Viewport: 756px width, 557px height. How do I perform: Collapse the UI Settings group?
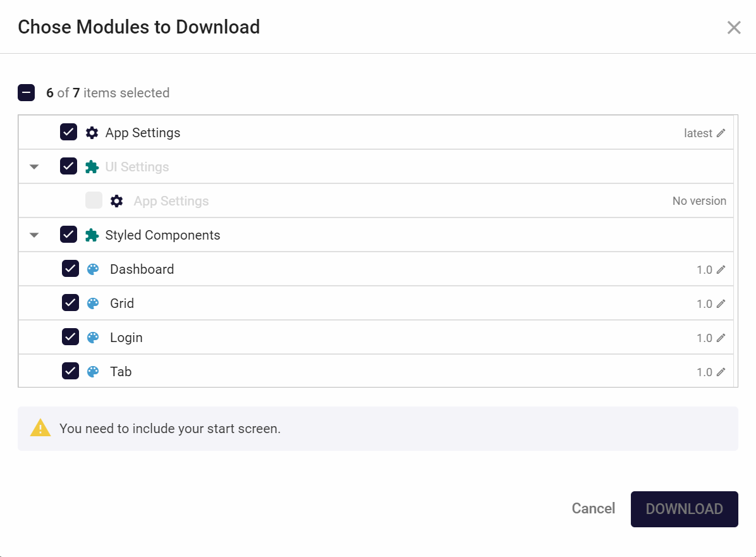pyautogui.click(x=34, y=167)
